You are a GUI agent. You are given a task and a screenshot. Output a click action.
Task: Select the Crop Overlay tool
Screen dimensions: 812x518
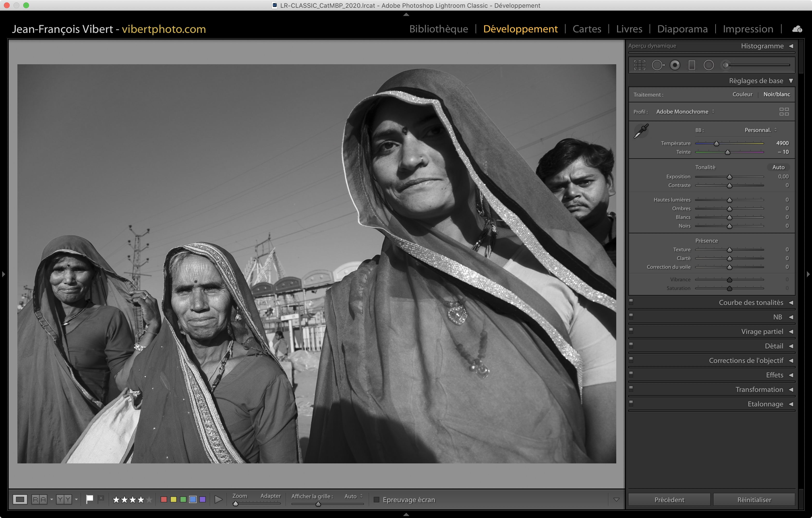pos(639,65)
